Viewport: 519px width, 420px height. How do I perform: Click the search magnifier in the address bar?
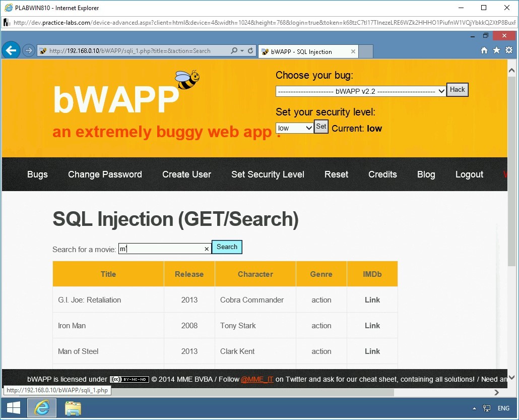pyautogui.click(x=234, y=50)
